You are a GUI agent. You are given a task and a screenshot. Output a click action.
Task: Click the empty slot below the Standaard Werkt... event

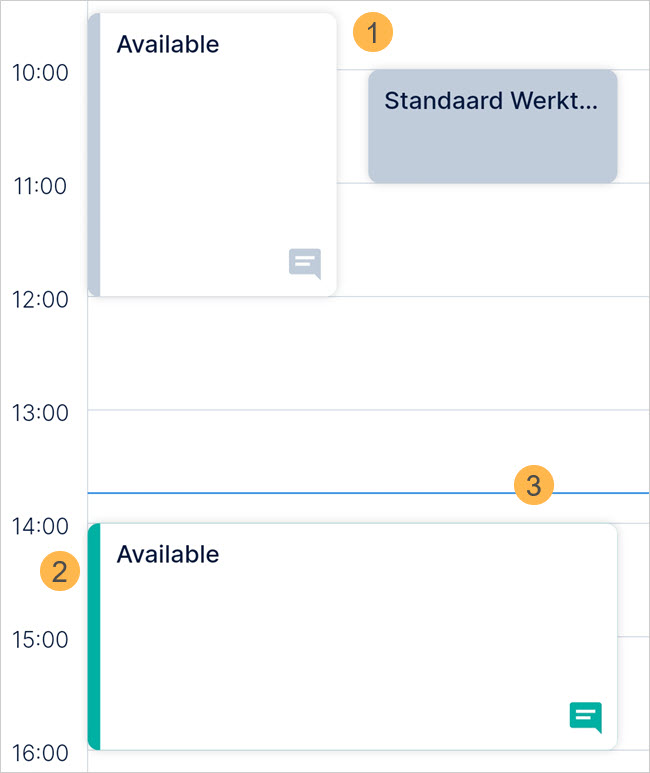pyautogui.click(x=492, y=240)
